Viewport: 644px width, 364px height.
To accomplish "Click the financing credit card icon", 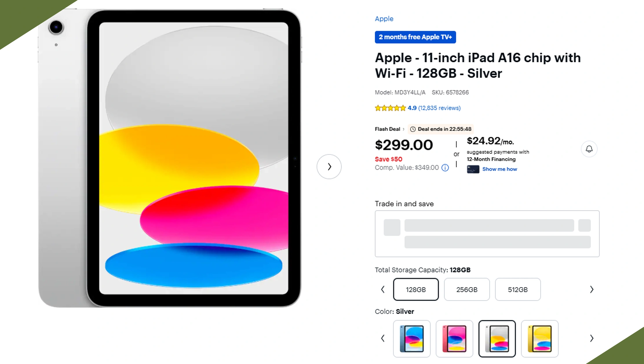I will click(x=473, y=169).
